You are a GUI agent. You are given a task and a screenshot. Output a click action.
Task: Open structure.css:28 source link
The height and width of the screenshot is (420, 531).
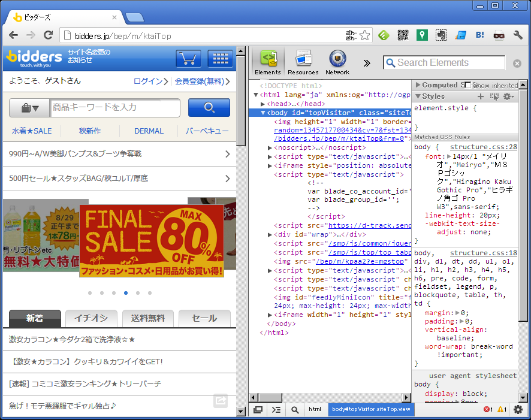(483, 147)
